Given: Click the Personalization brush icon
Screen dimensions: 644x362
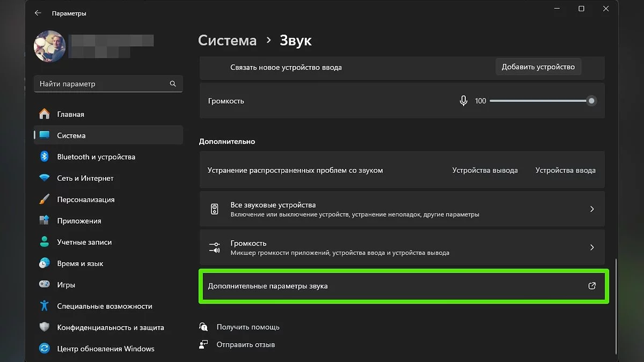Looking at the screenshot, I should click(45, 200).
